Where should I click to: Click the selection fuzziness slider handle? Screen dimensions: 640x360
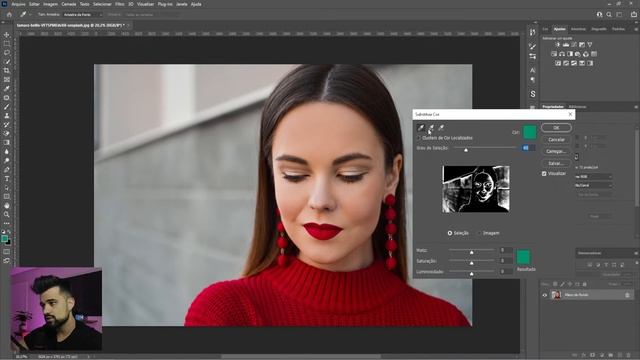[x=466, y=150]
